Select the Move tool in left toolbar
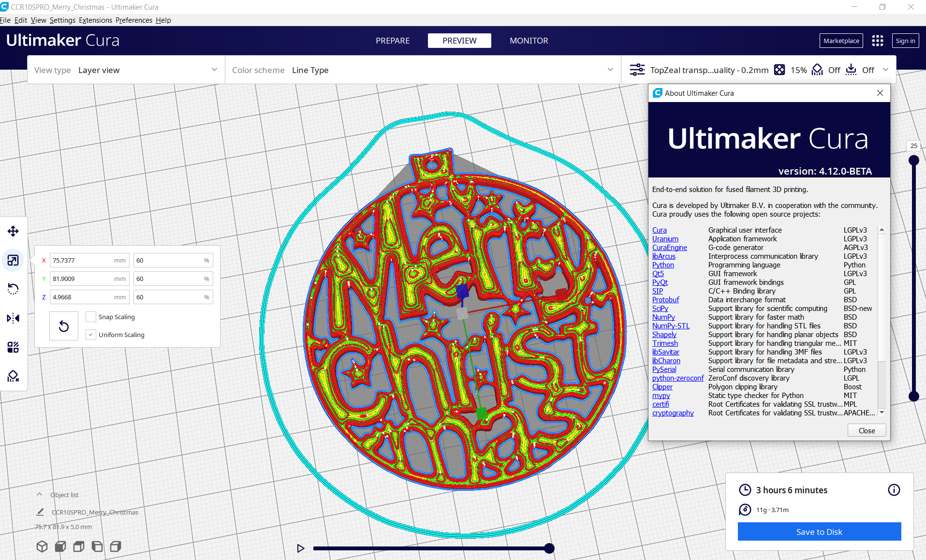The image size is (926, 560). coord(13,231)
